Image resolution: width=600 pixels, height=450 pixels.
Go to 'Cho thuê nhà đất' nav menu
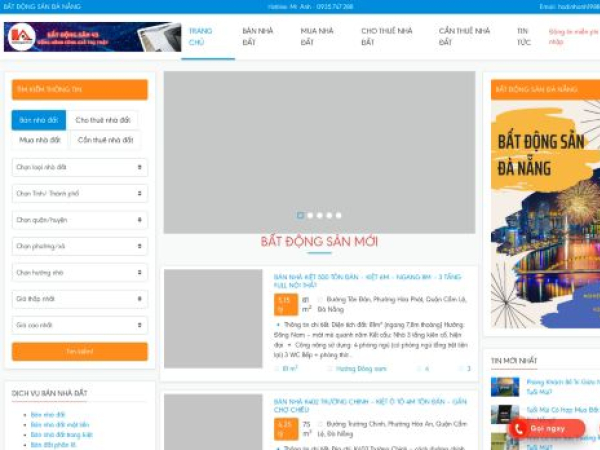(383, 37)
